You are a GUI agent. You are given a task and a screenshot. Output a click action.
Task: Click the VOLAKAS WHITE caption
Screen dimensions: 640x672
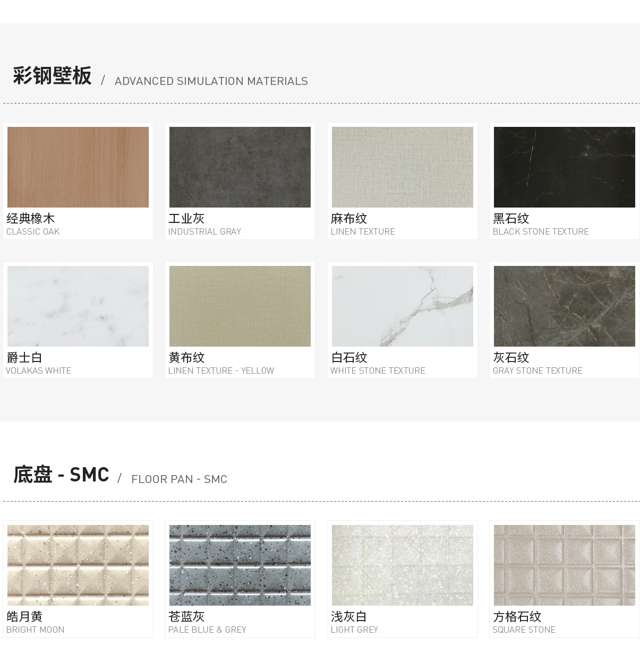[x=38, y=371]
